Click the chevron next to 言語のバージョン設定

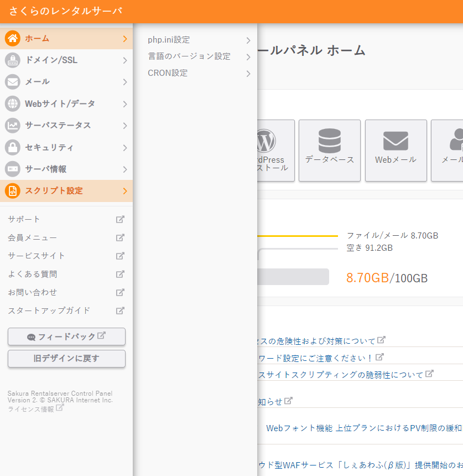tap(248, 57)
